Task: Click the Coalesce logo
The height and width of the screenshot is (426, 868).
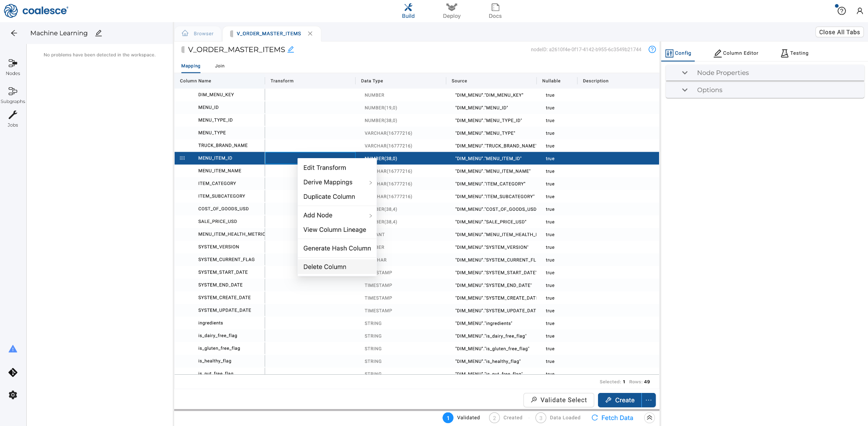Action: [x=36, y=11]
